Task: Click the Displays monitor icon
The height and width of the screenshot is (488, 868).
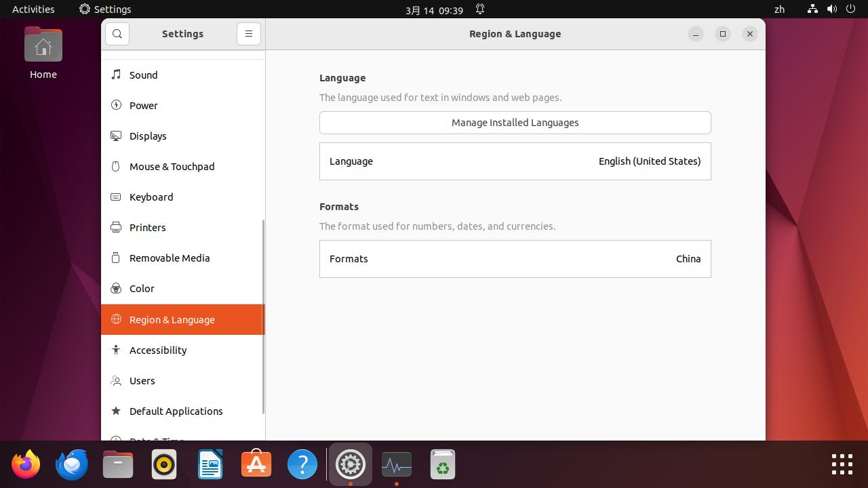Action: [116, 136]
